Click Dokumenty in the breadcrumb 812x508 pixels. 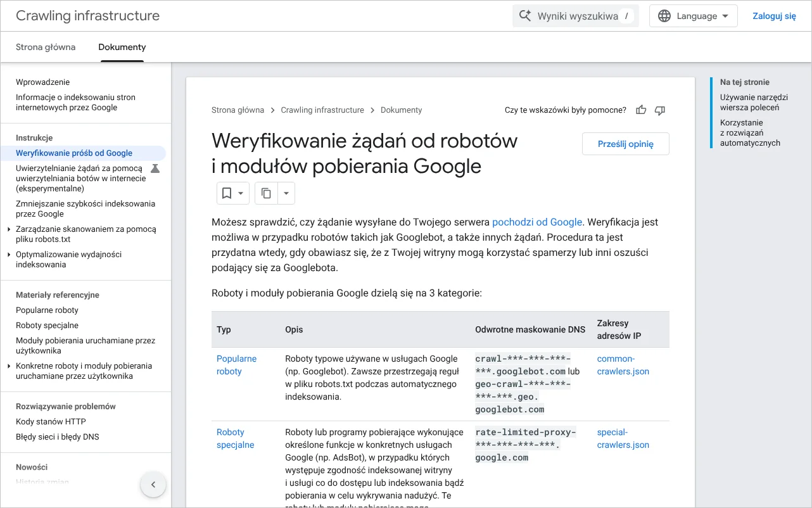[401, 110]
